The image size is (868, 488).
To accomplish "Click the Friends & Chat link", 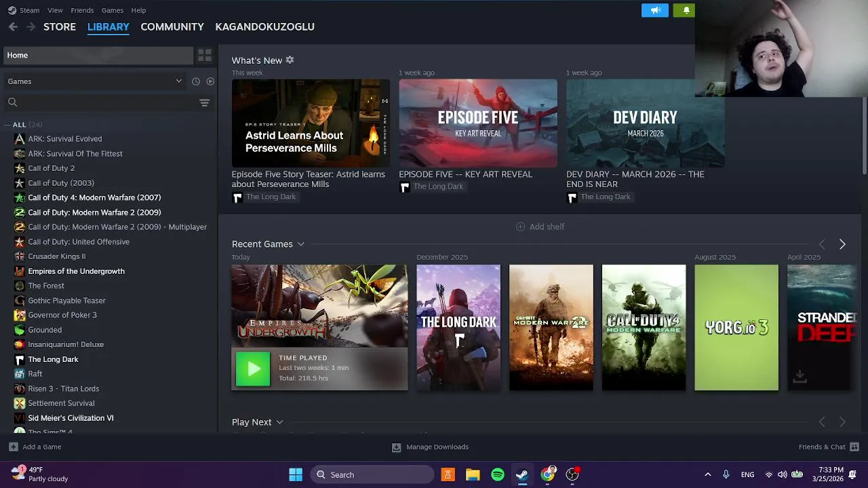I will [x=822, y=447].
